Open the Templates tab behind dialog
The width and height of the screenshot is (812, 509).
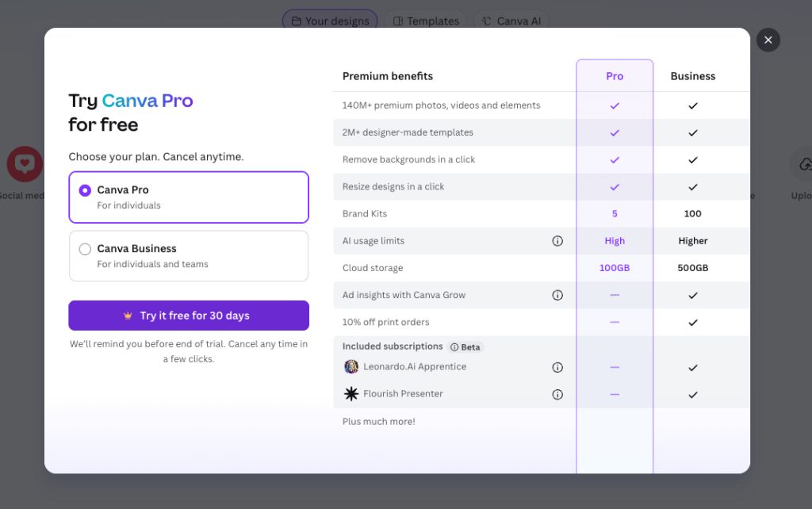(x=426, y=21)
